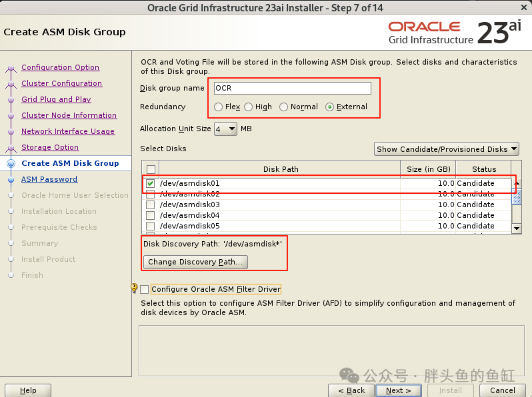The height and width of the screenshot is (397, 532).
Task: Go to ASM Password step
Action: click(49, 179)
